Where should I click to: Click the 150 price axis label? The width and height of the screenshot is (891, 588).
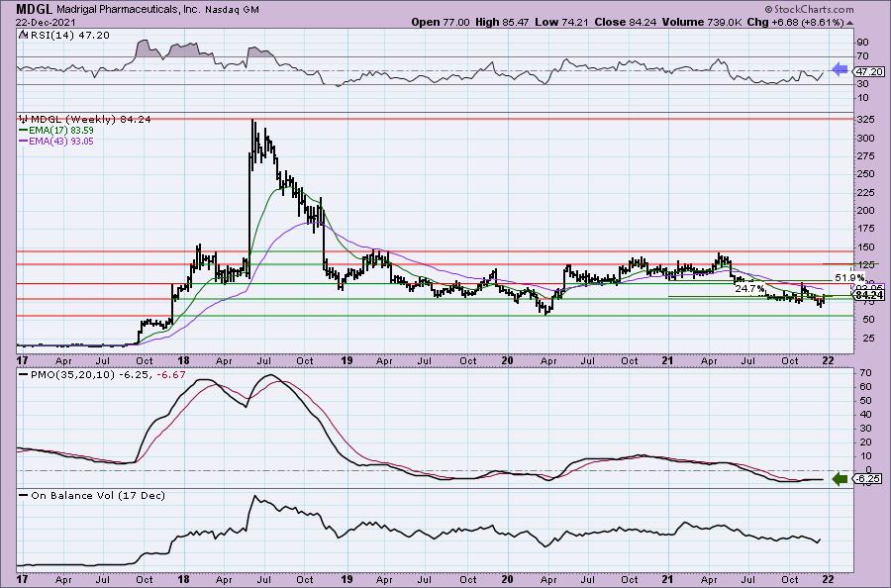[x=866, y=247]
